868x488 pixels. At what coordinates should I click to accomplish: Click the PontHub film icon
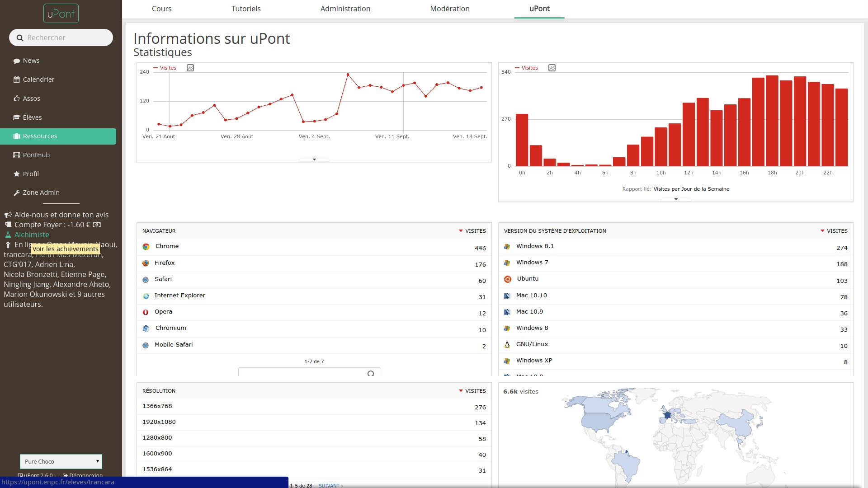tap(17, 155)
